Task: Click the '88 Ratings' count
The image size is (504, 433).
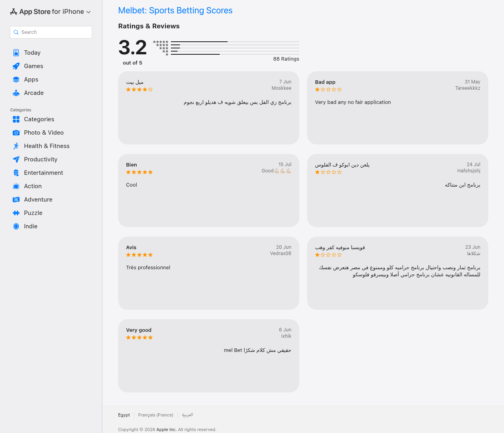Action: (x=286, y=59)
